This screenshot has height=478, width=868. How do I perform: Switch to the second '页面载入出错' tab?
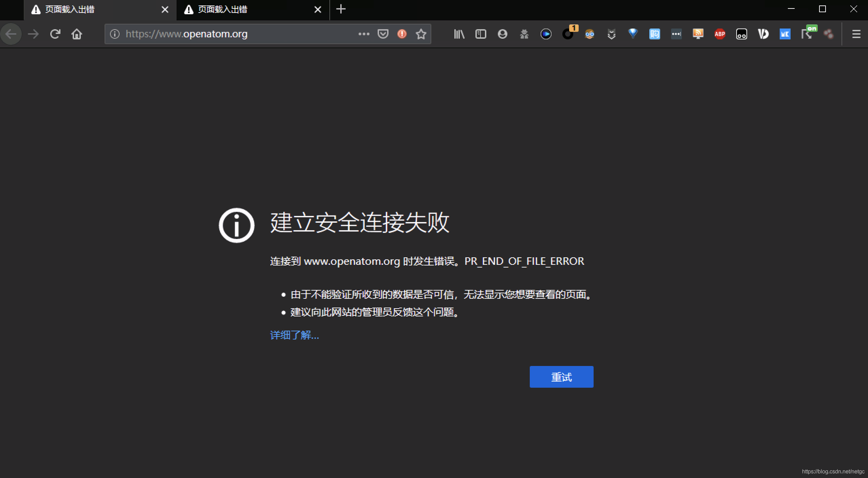click(253, 10)
